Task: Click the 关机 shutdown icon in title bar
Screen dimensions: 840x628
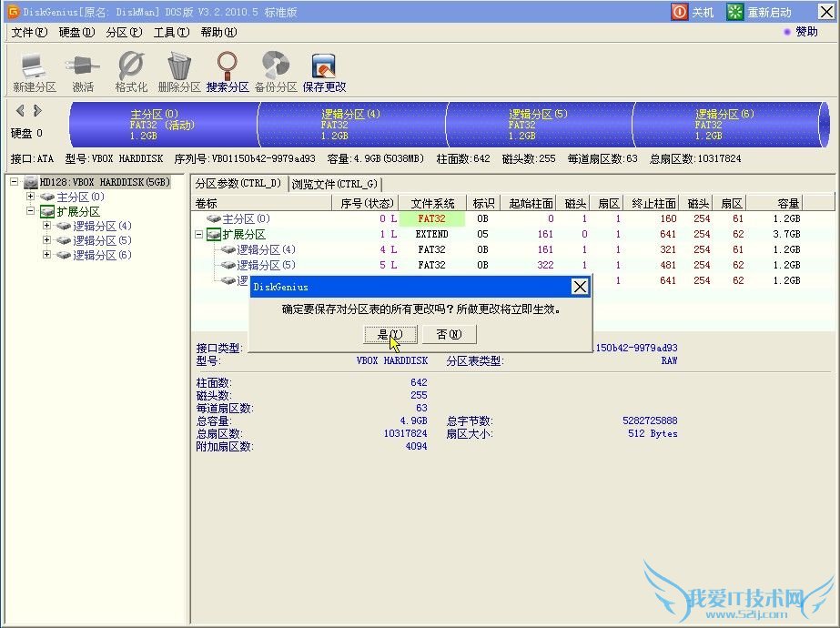Action: [679, 12]
